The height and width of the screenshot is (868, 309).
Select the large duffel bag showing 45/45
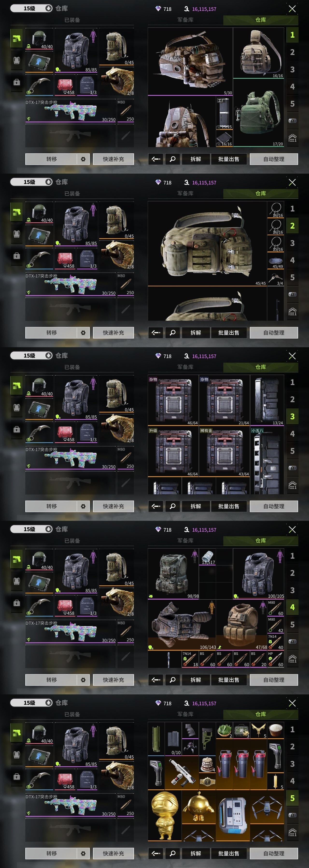coord(207,244)
